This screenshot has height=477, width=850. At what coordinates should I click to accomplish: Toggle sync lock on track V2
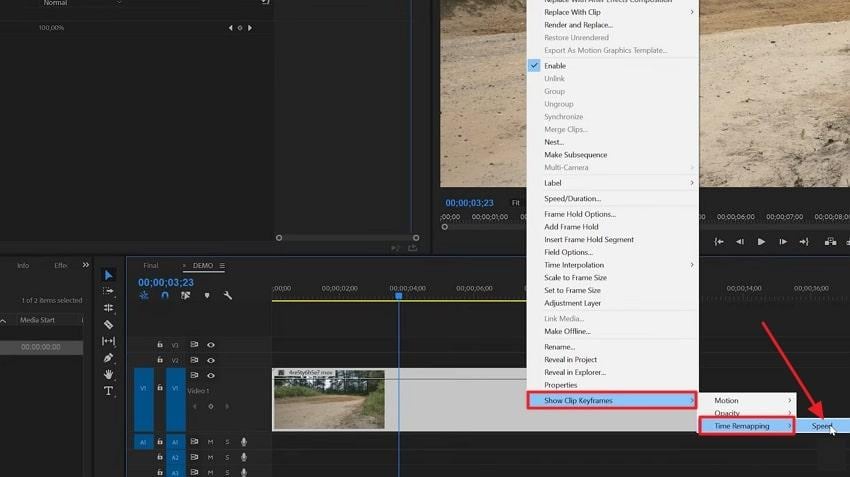pos(194,359)
